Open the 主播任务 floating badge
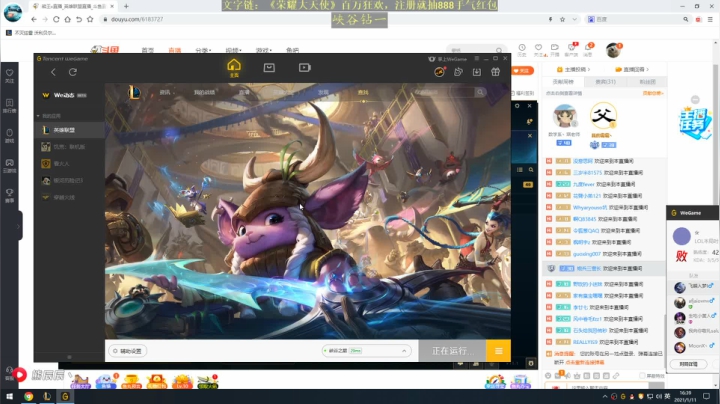The image size is (720, 404). point(694,123)
